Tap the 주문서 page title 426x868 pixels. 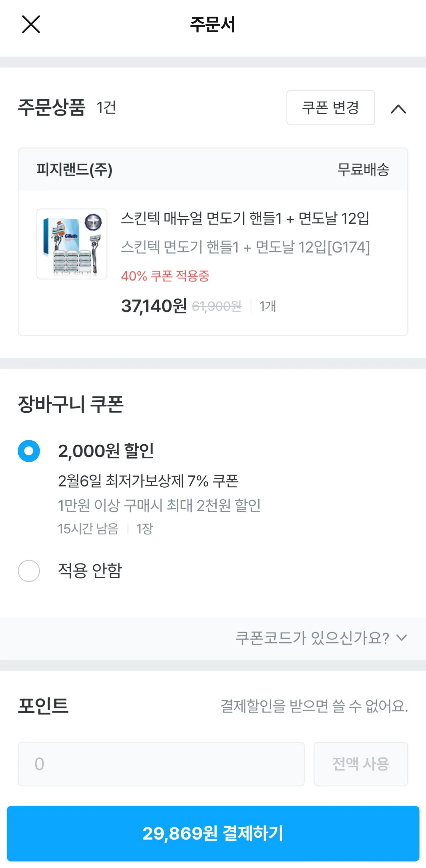212,25
